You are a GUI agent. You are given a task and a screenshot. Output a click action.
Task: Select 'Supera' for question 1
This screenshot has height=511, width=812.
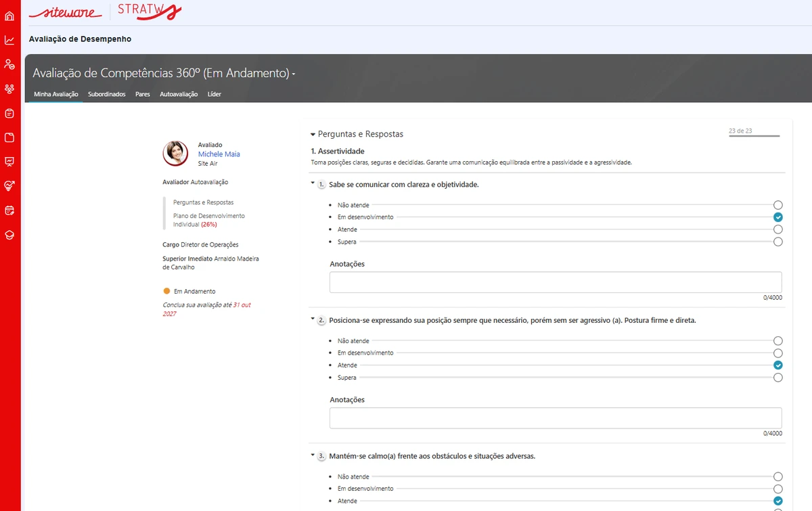point(778,242)
